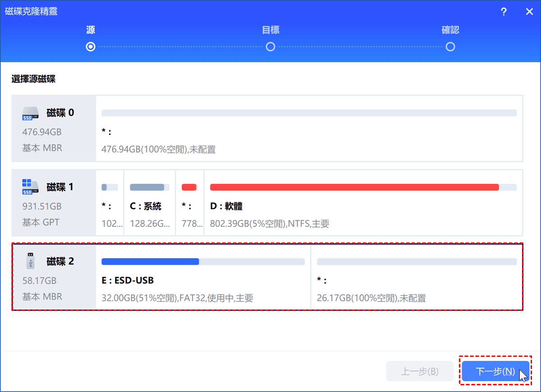Image resolution: width=541 pixels, height=392 pixels.
Task: Close the disk clone wizard window
Action: [x=529, y=12]
